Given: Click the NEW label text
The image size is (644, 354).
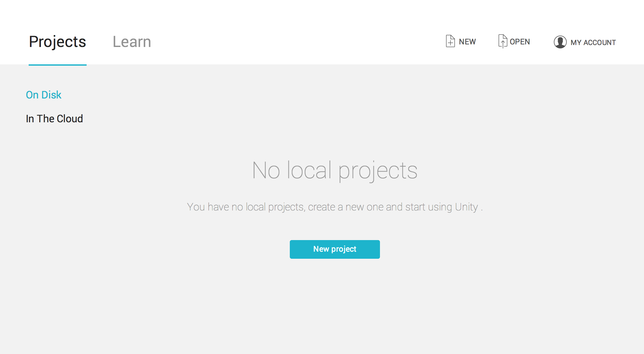Looking at the screenshot, I should 467,42.
